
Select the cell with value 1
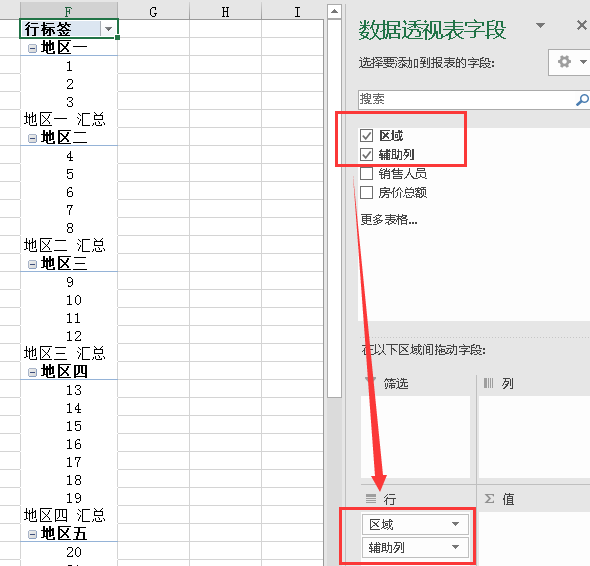[69, 66]
